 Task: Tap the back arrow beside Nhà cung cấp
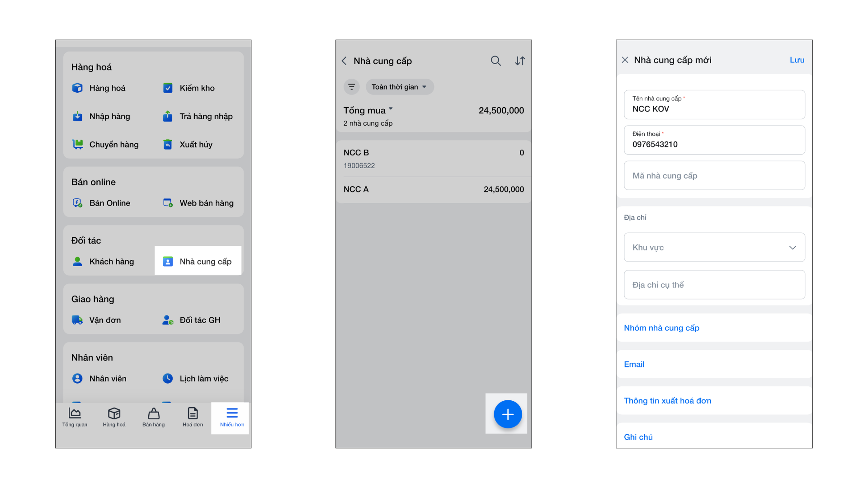click(x=344, y=61)
